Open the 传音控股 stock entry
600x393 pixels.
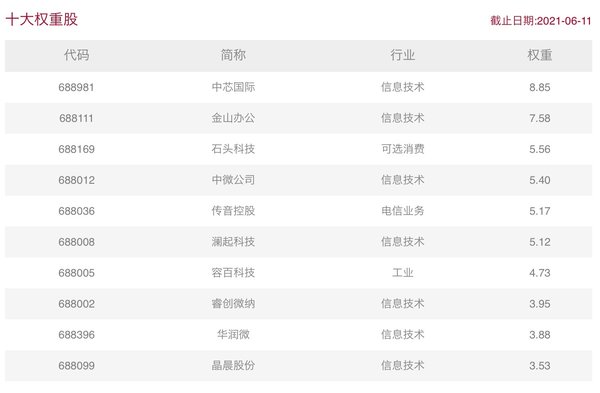233,211
